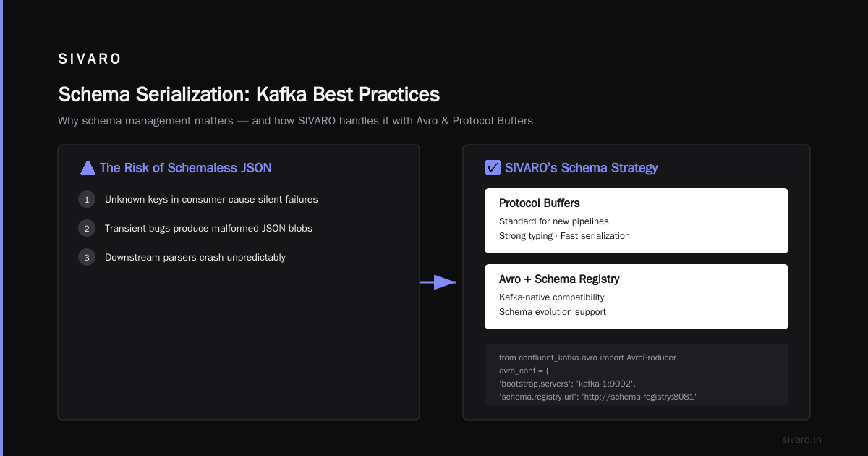
Task: Select 'Transient bugs produce malformed JSON blobs'
Action: [x=208, y=228]
